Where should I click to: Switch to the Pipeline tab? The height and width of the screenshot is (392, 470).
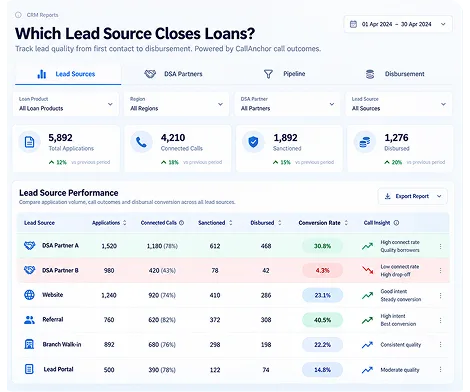click(x=284, y=74)
